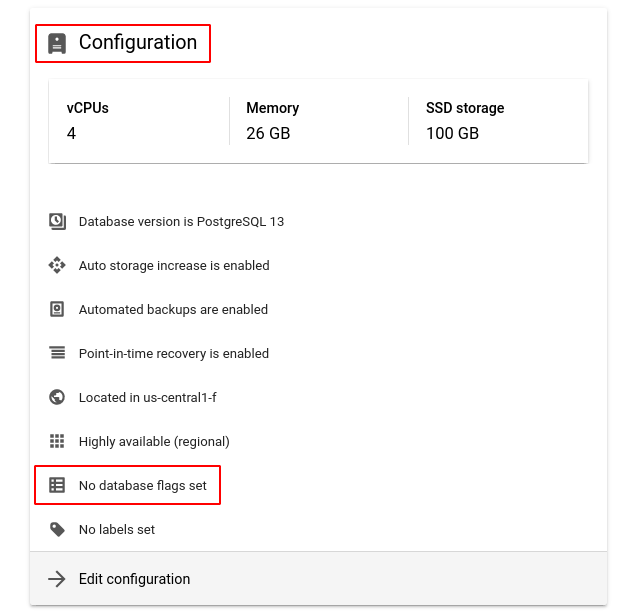Click the vCPUs value 4
624x614 pixels.
tap(71, 133)
